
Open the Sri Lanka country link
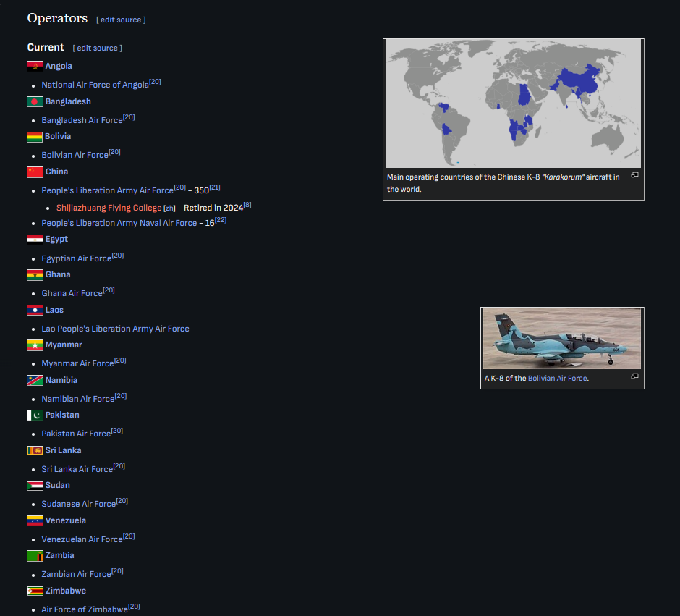point(64,451)
